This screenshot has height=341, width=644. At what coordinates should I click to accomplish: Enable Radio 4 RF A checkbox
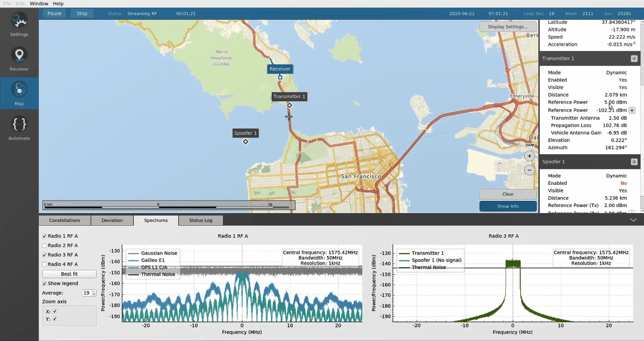pyautogui.click(x=44, y=264)
